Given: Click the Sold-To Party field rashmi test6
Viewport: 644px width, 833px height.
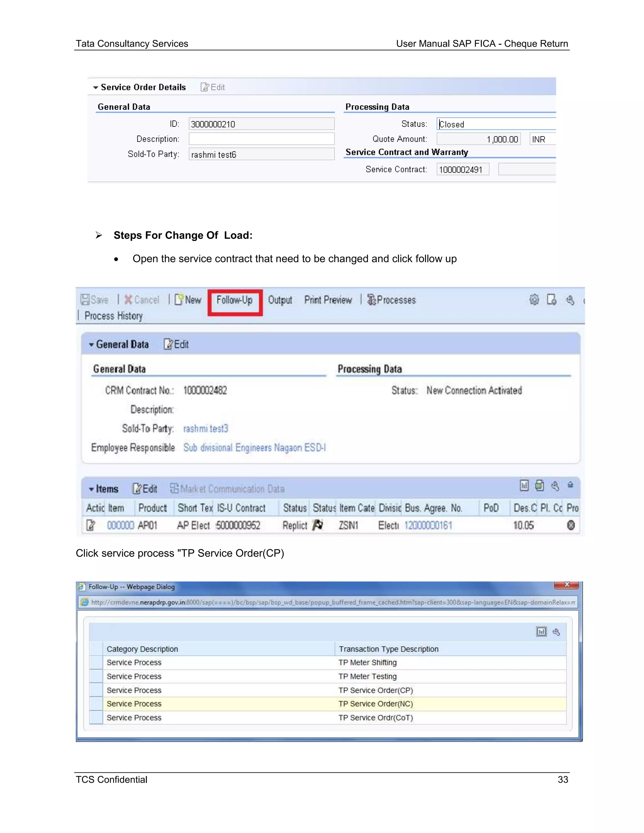Looking at the screenshot, I should pyautogui.click(x=261, y=154).
